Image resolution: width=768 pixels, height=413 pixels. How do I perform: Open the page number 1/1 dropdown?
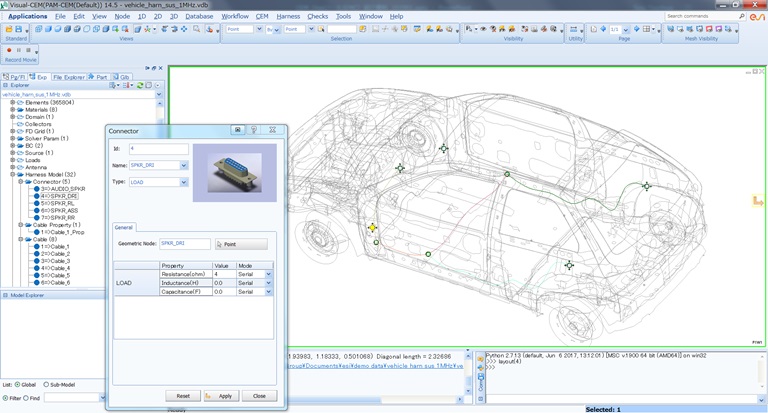[626, 30]
